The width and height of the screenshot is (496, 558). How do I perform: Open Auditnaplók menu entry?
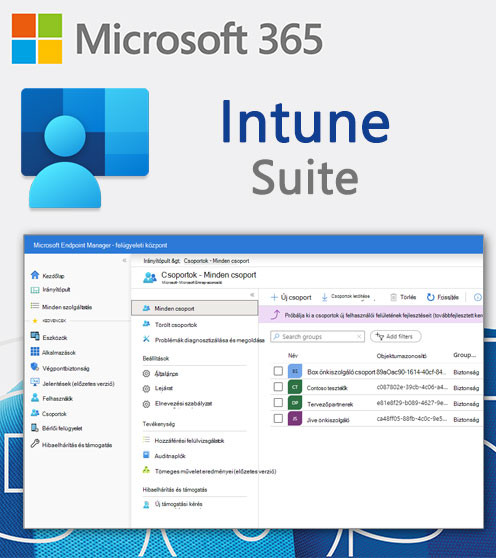(x=170, y=456)
